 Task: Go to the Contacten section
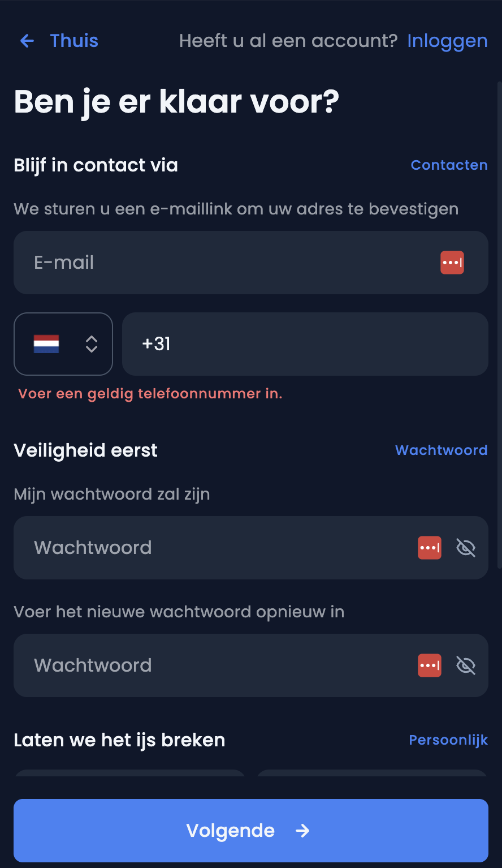[449, 165]
